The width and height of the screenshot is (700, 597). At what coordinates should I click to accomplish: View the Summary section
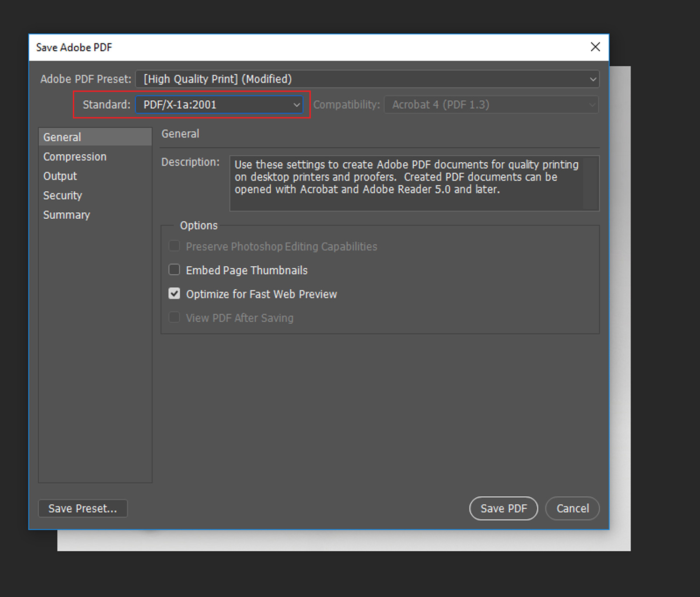click(95, 215)
